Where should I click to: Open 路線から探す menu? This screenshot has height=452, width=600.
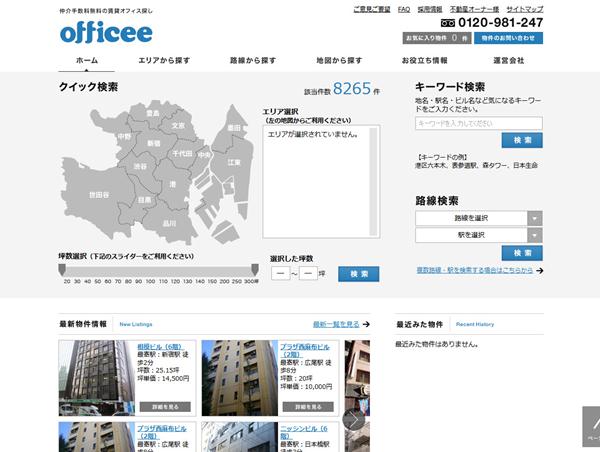(x=253, y=60)
